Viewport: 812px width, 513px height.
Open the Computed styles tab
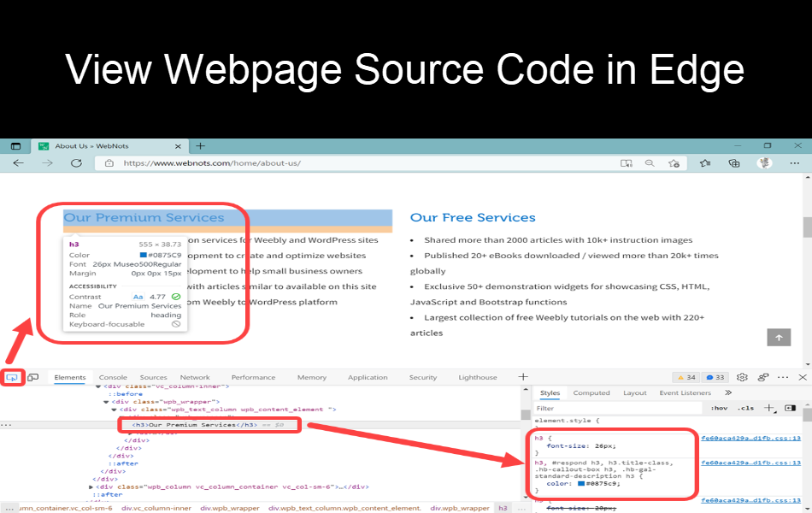(x=591, y=393)
